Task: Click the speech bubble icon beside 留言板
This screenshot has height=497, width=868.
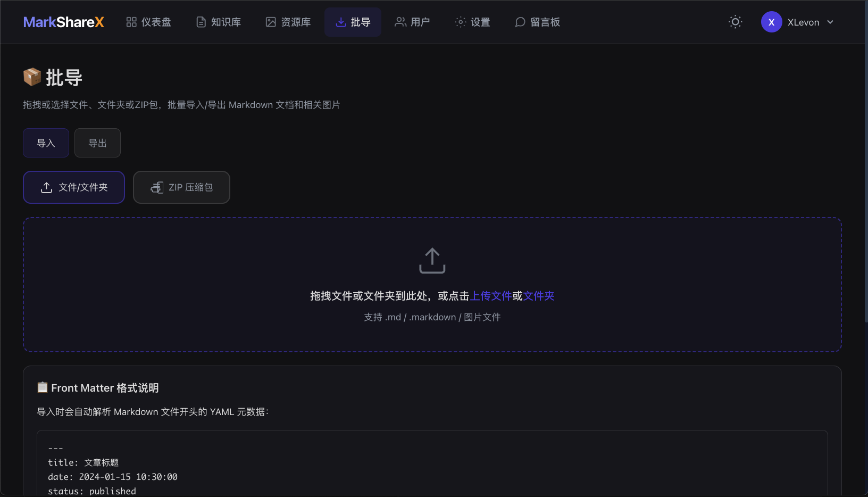Action: click(520, 22)
